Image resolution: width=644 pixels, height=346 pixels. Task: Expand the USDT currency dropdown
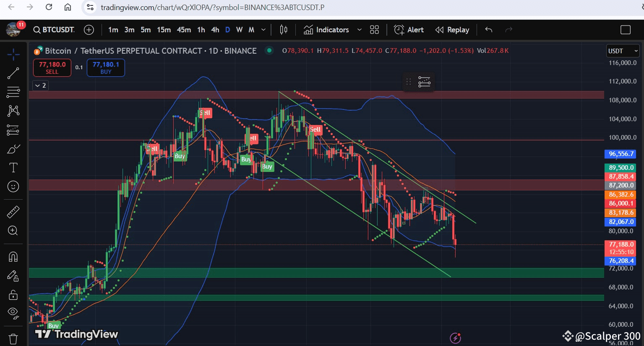pos(623,51)
